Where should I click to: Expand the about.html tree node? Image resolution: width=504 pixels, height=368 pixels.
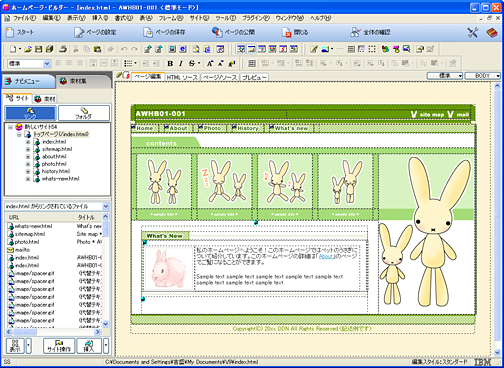[28, 157]
